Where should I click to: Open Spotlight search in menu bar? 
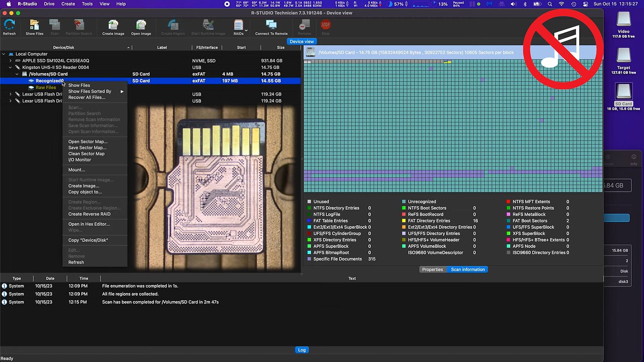pos(549,4)
